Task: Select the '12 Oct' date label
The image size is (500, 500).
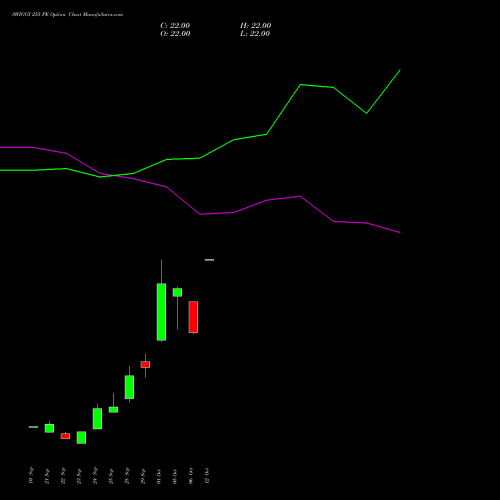Action: (x=207, y=476)
